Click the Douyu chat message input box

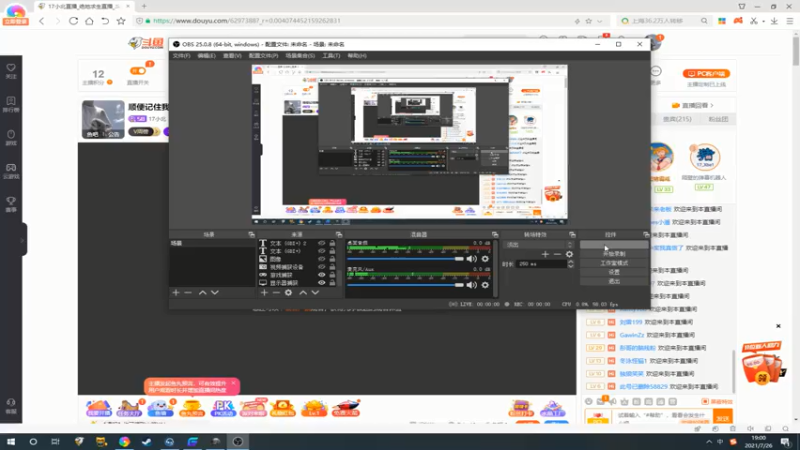[x=663, y=417]
